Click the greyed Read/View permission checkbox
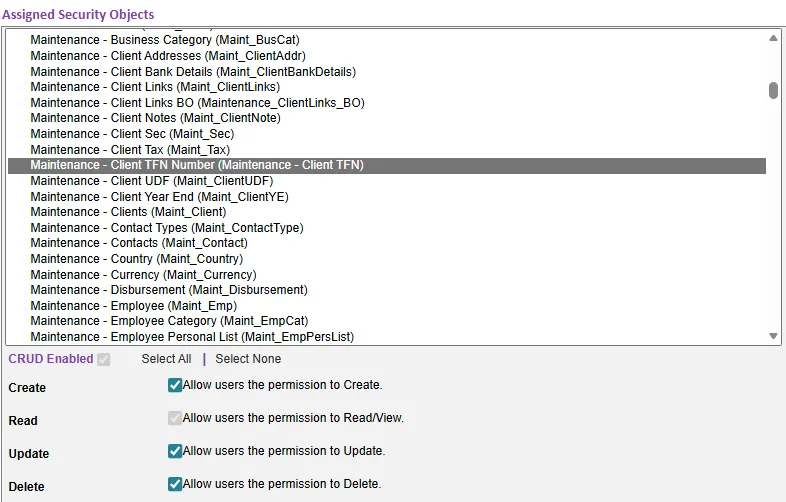 click(174, 418)
